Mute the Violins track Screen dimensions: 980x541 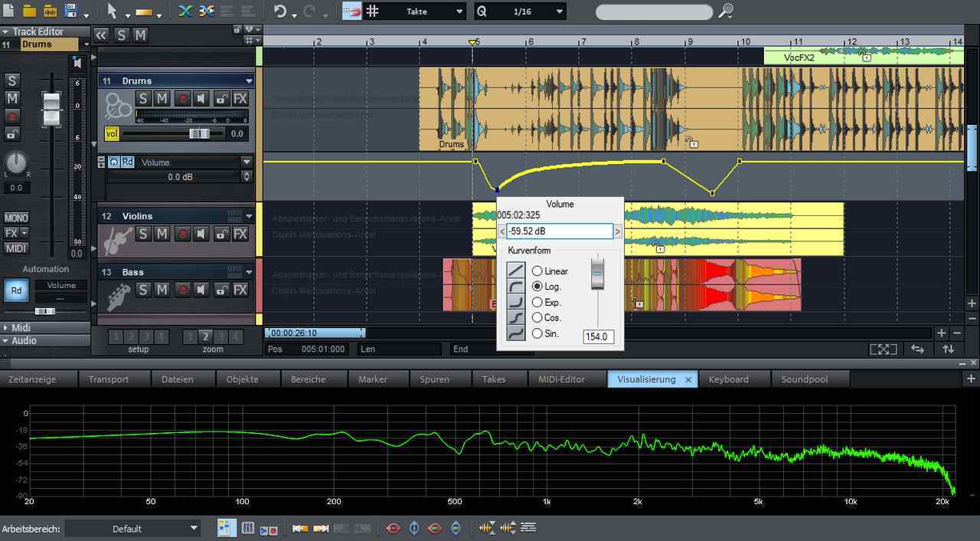tap(162, 234)
